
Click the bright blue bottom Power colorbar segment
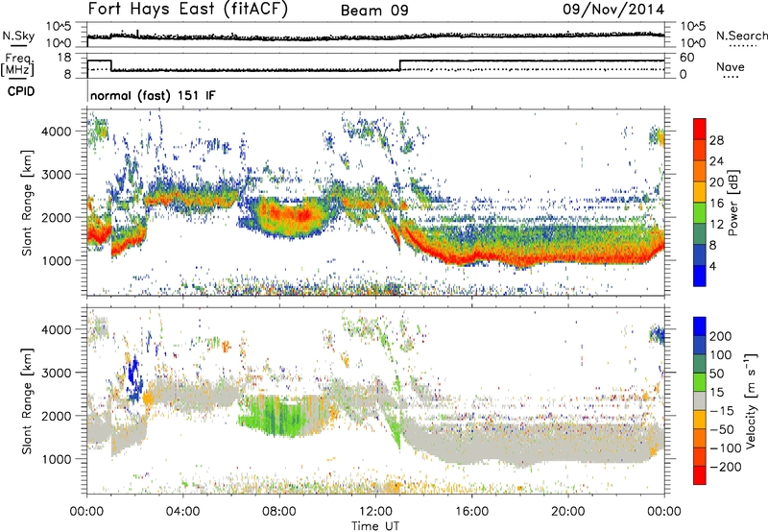pos(700,276)
